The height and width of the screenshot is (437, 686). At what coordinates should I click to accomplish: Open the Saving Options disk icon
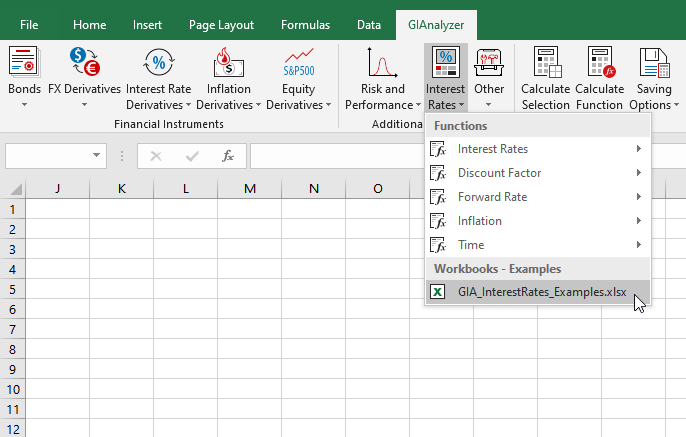[654, 62]
